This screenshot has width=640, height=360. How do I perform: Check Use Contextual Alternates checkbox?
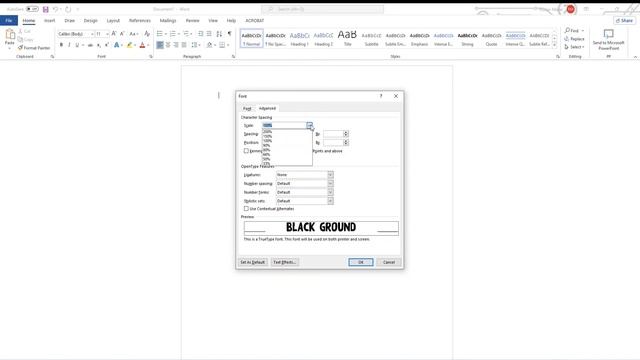tap(246, 209)
